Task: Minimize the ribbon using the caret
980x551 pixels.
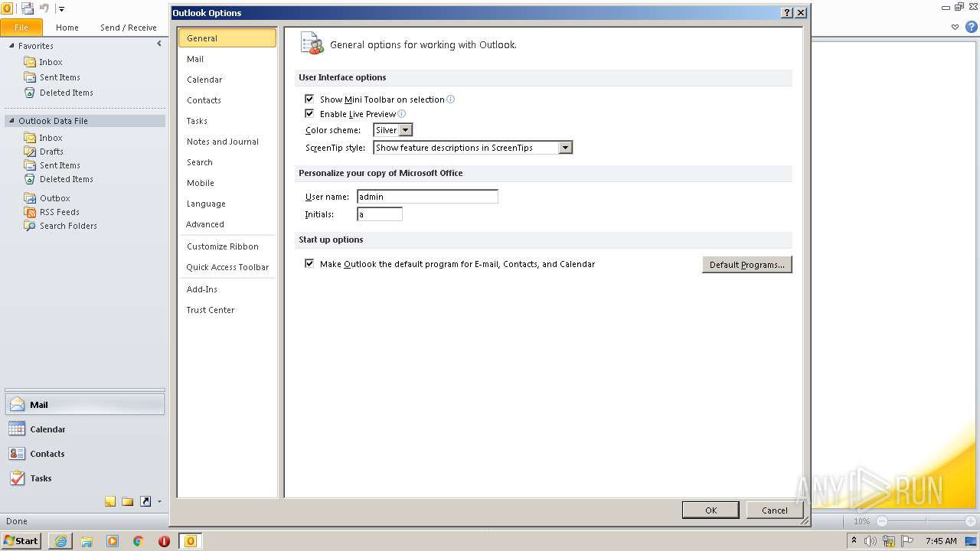Action: pos(955,27)
